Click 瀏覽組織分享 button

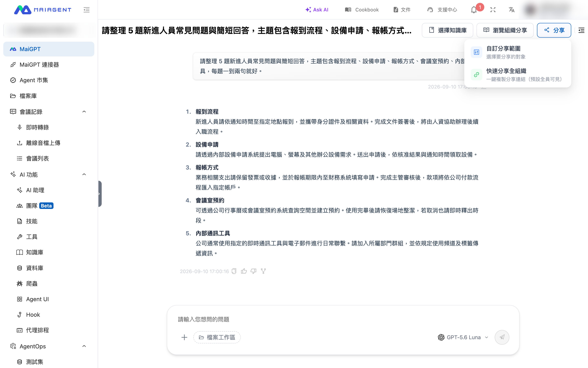click(505, 30)
